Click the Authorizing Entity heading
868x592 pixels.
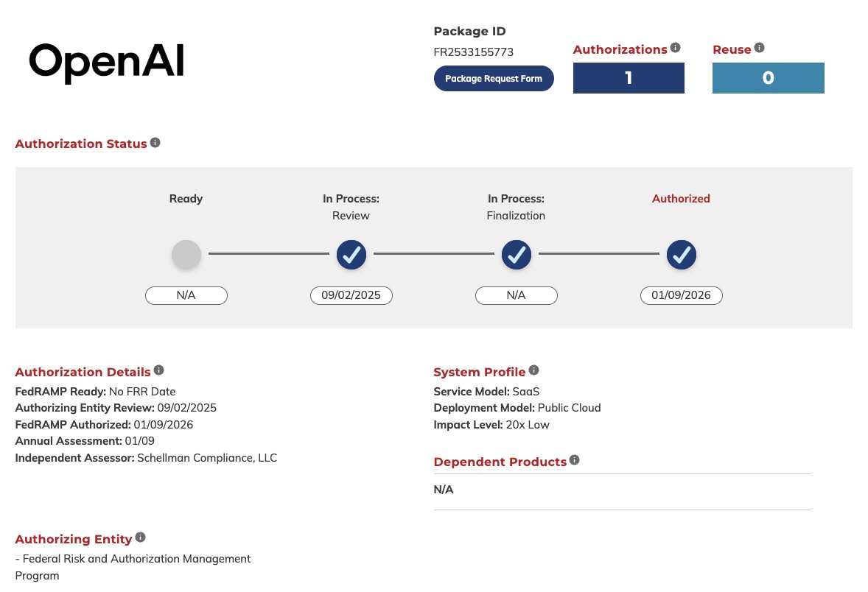point(74,540)
